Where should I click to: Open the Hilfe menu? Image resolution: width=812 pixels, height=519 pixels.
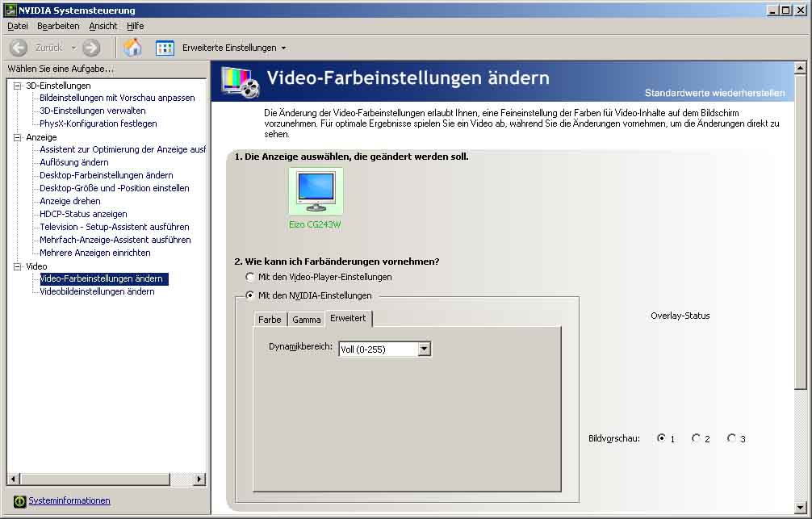[135, 26]
